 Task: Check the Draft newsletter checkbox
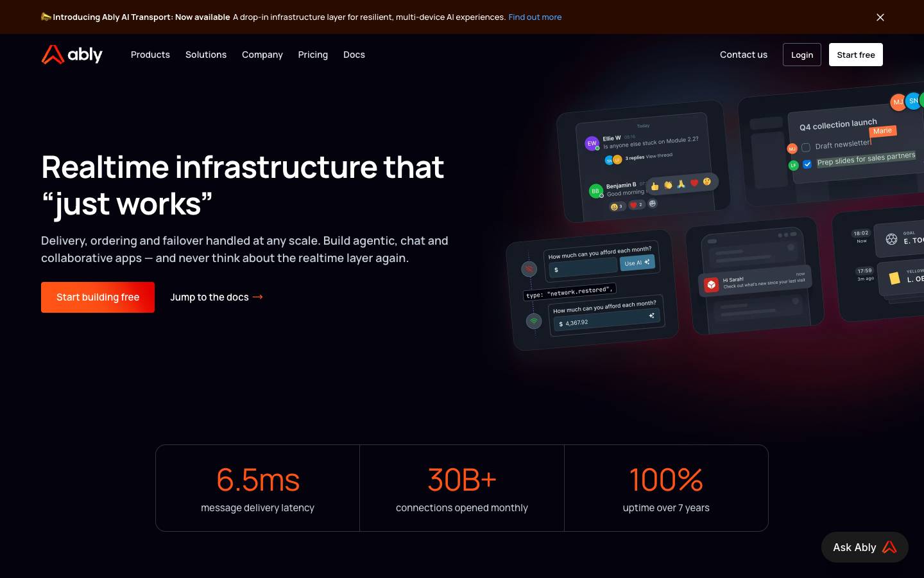point(806,148)
